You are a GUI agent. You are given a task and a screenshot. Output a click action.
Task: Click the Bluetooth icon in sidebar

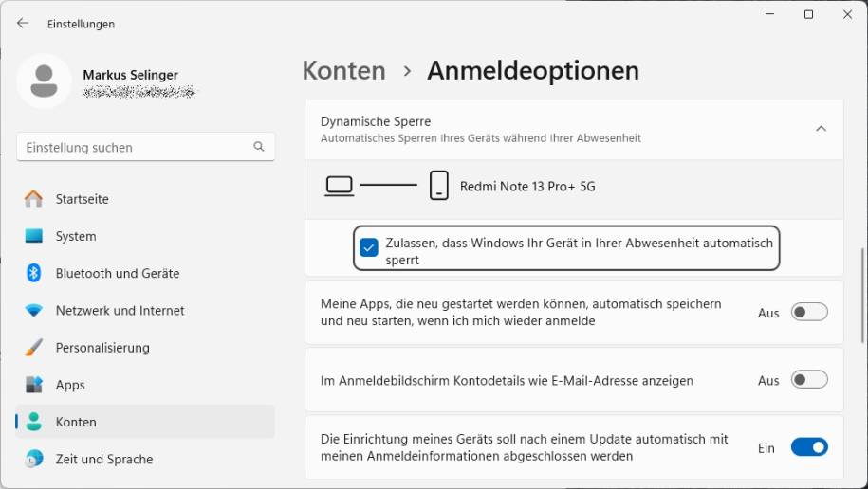click(x=33, y=273)
